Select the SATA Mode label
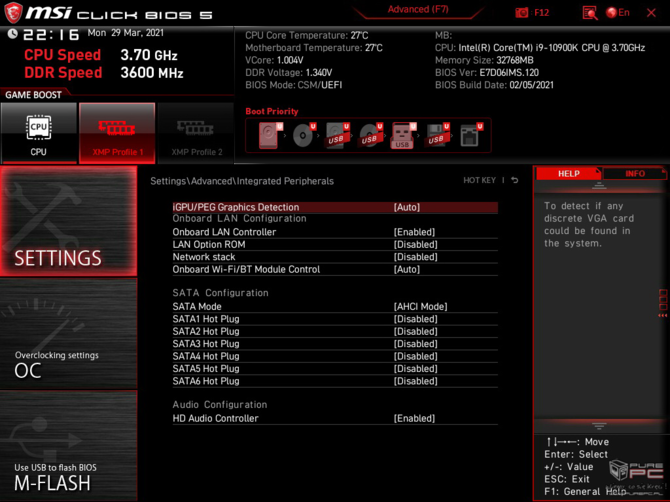The width and height of the screenshot is (670, 502). (x=197, y=306)
